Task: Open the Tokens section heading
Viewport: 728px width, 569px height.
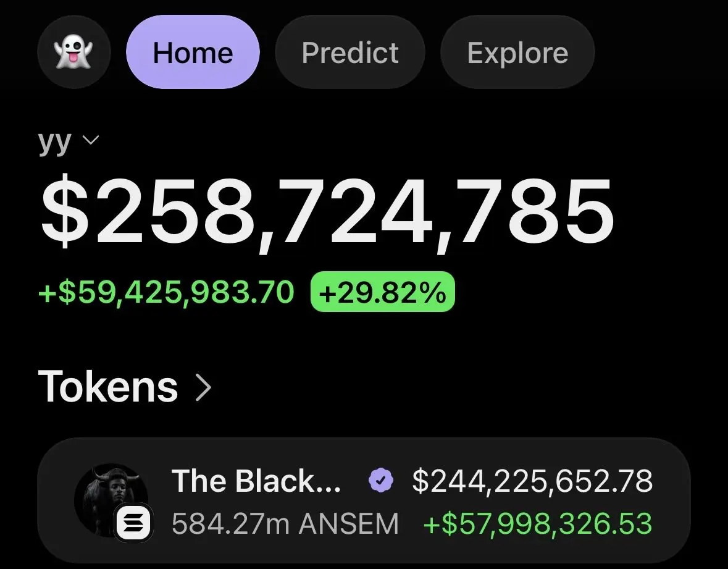Action: [107, 386]
